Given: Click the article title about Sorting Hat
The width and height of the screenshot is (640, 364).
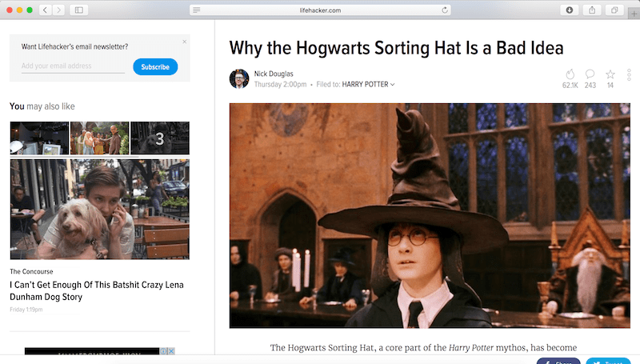Looking at the screenshot, I should tap(396, 48).
